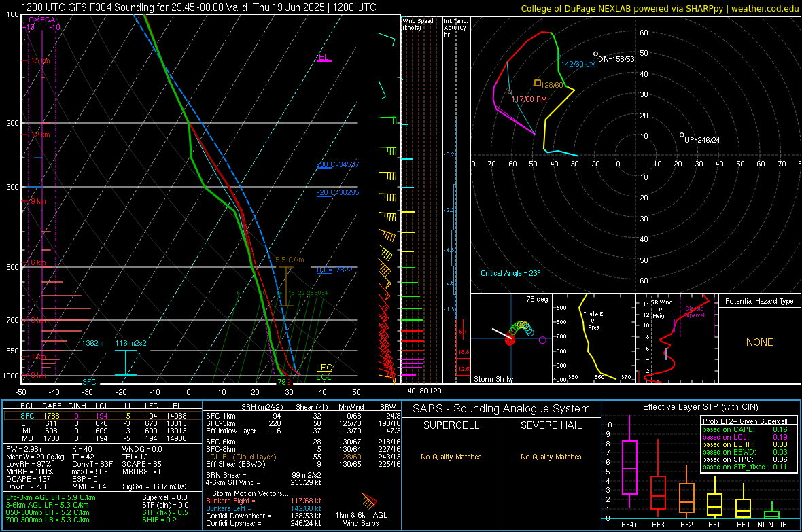Screen dimensions: 802x532
Task: Click the red circle in Storm Slinky
Action: pos(510,340)
